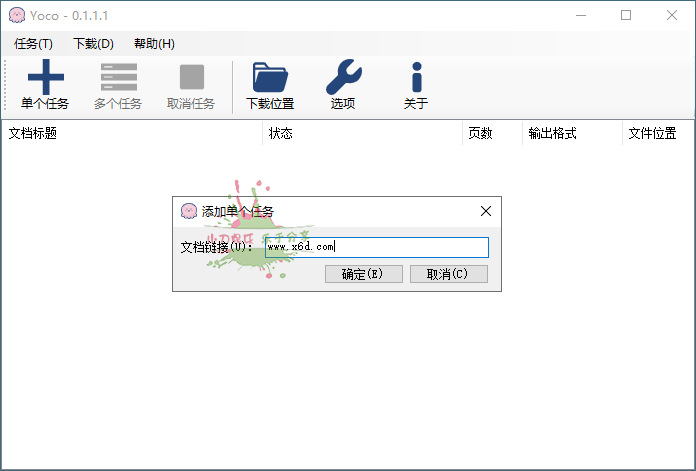Click the 取消任务 square icon
Screen dimensions: 696x471
pos(191,77)
